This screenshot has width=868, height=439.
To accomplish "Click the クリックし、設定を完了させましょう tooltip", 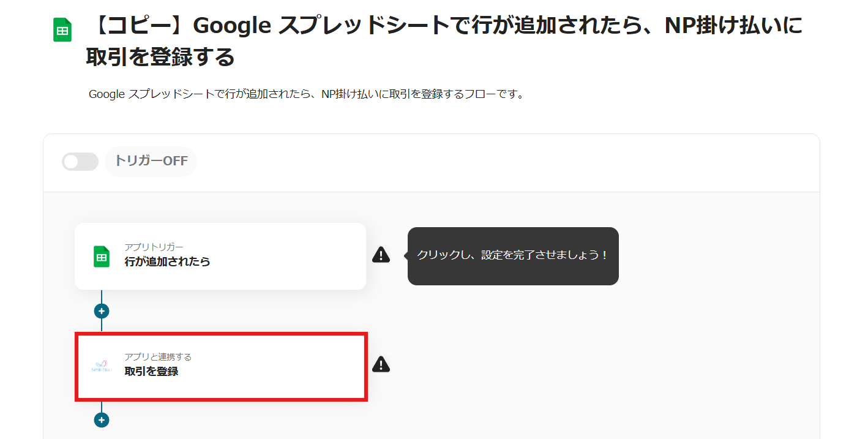I will pos(513,255).
